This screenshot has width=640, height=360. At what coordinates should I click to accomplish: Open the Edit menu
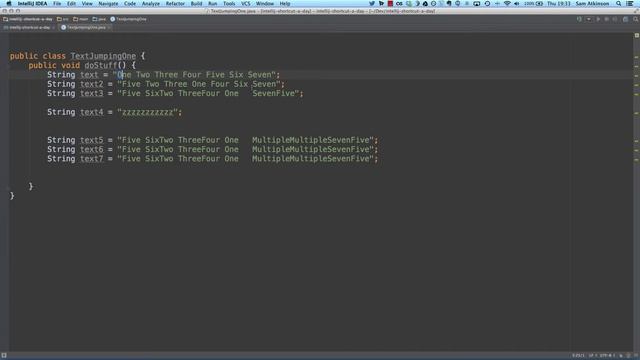(71, 4)
